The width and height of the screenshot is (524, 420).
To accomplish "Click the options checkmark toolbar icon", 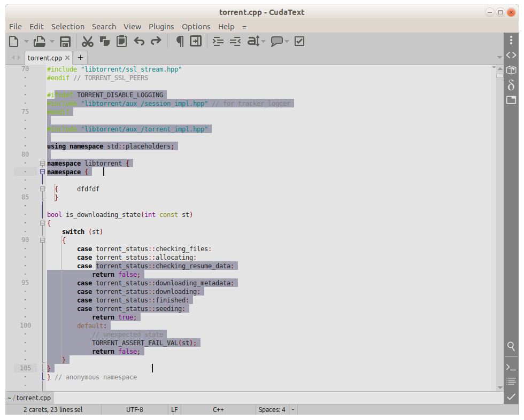I will coord(299,41).
